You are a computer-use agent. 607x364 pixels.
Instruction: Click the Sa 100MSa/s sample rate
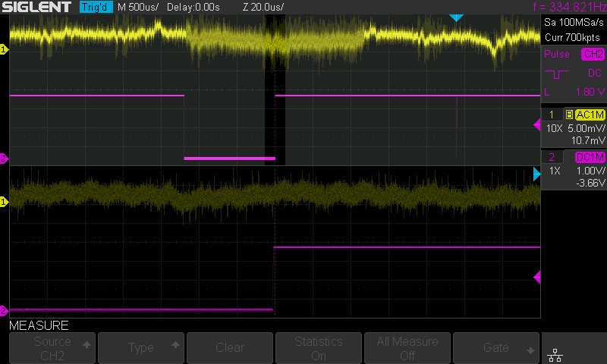(x=574, y=23)
